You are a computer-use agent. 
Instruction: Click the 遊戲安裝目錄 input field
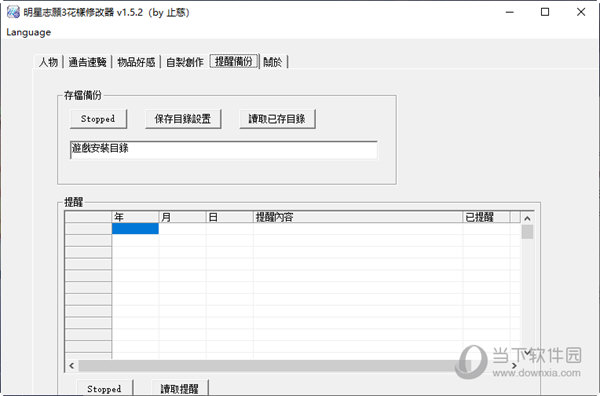(224, 150)
